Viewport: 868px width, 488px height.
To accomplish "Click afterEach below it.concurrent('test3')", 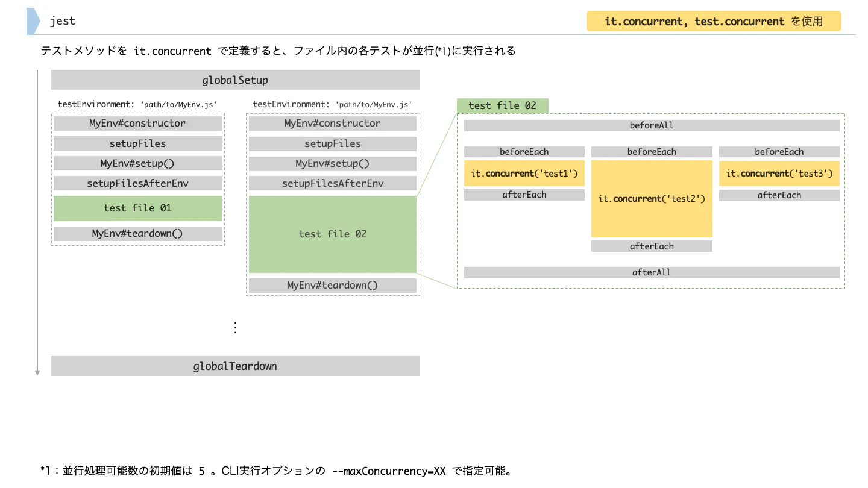I will (x=779, y=195).
